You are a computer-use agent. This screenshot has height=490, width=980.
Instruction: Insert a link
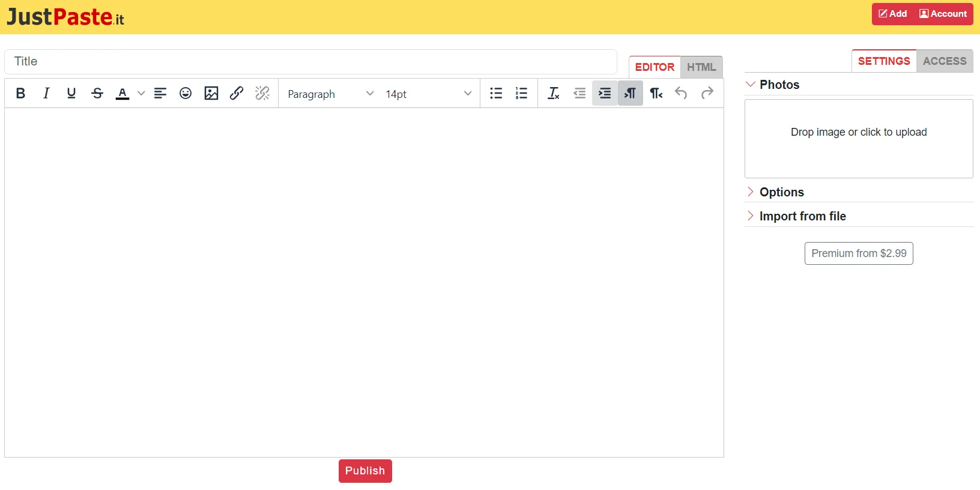[237, 93]
